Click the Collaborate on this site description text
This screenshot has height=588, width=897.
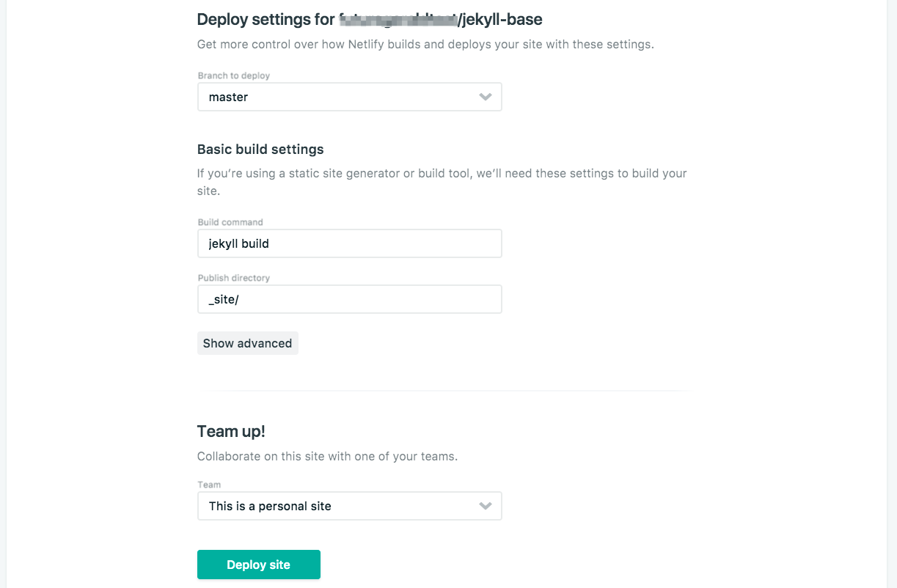[x=327, y=456]
